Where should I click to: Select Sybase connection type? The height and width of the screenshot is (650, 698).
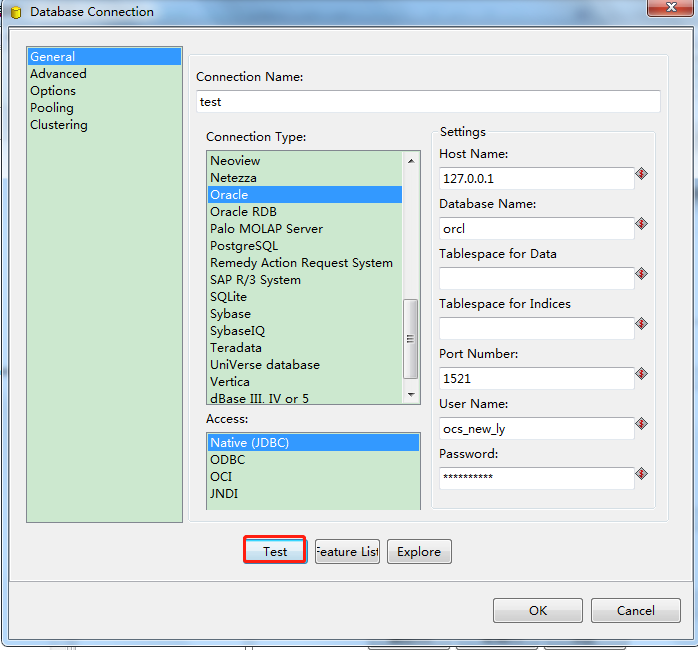pyautogui.click(x=305, y=314)
